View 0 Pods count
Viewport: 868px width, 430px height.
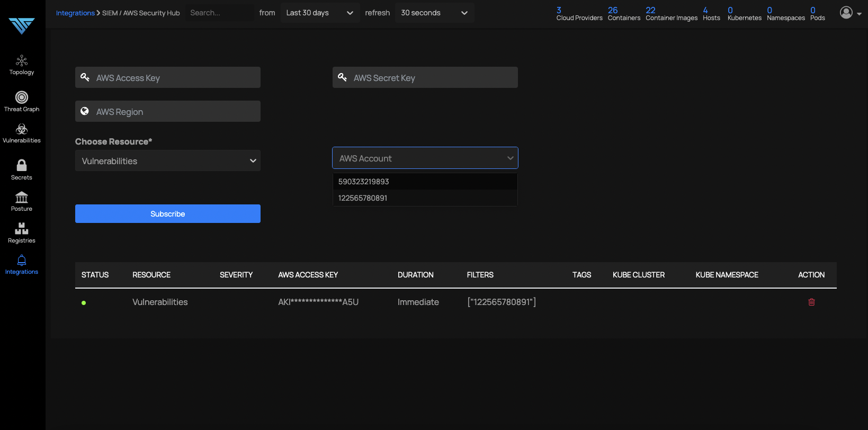(818, 14)
